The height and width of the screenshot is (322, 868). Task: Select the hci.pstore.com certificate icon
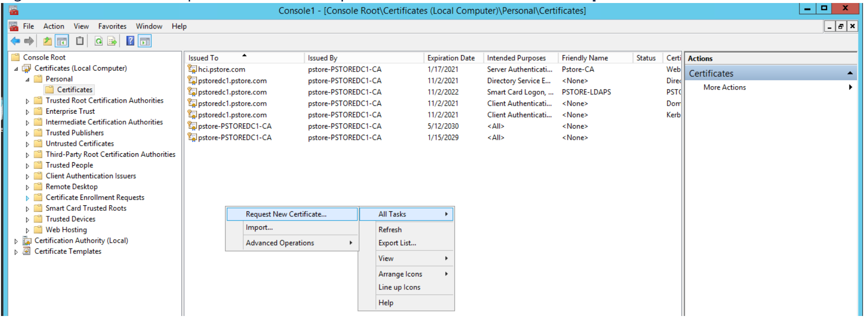coord(192,70)
